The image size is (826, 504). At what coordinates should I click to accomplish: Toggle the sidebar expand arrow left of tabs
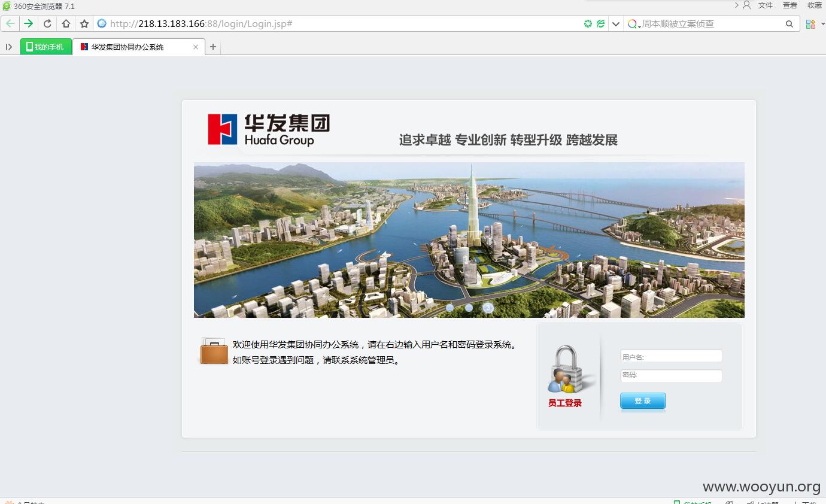point(9,47)
